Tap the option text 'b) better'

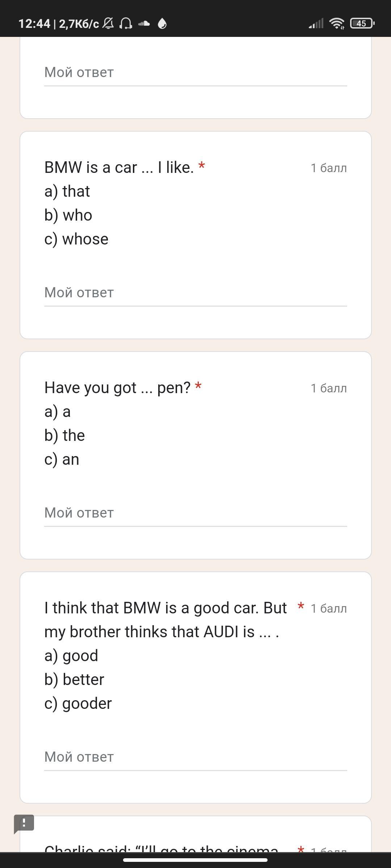point(74,680)
